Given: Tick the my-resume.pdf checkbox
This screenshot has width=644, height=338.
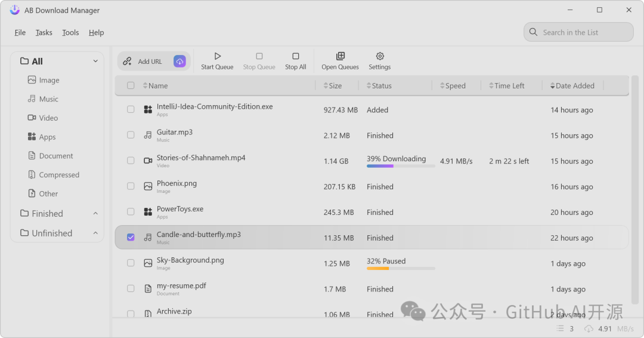Looking at the screenshot, I should coord(131,288).
